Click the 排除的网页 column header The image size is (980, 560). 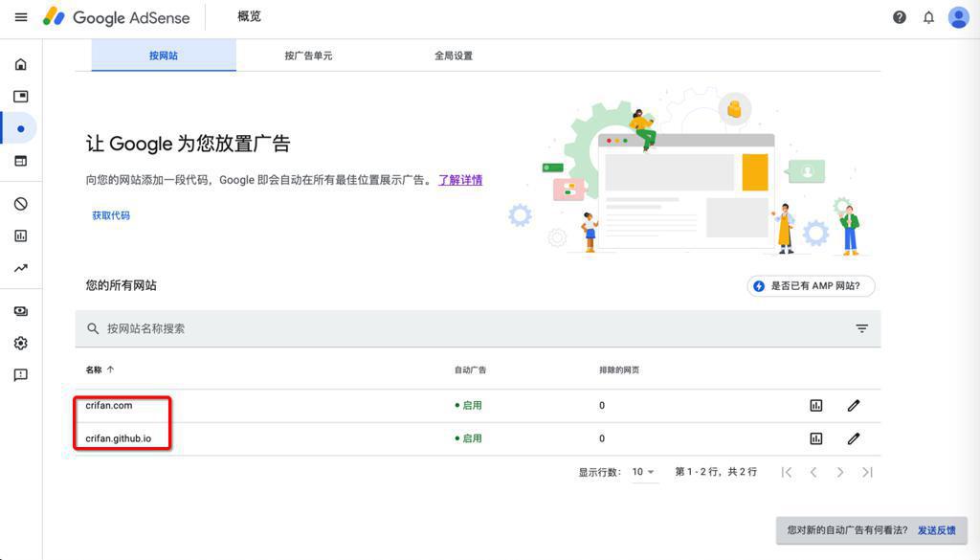coord(619,370)
